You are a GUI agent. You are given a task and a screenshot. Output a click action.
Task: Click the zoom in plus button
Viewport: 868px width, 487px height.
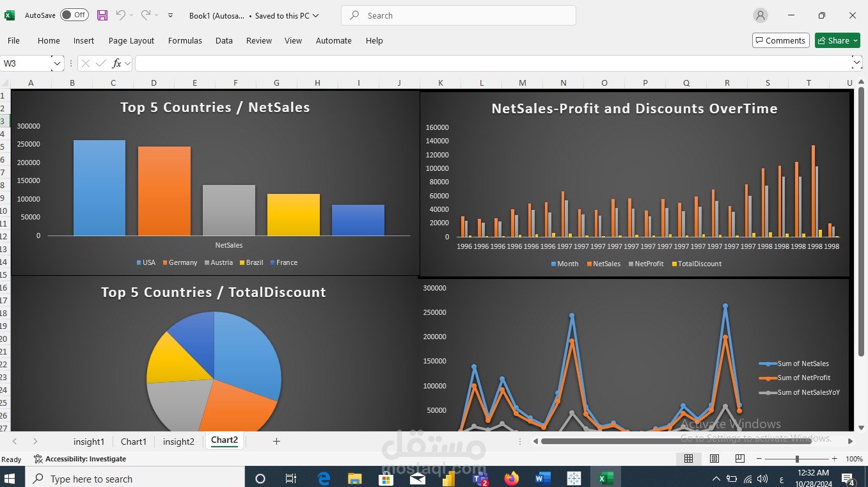[x=835, y=459]
